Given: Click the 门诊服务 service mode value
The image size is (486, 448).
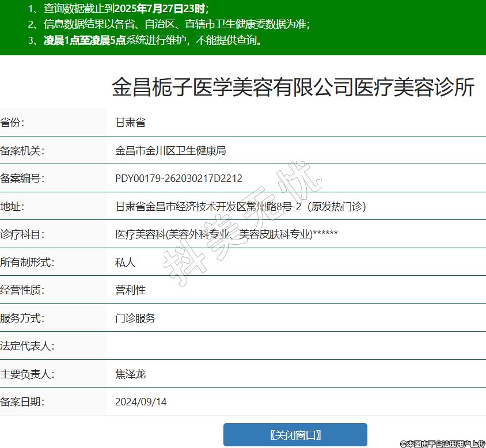Looking at the screenshot, I should pyautogui.click(x=135, y=318).
